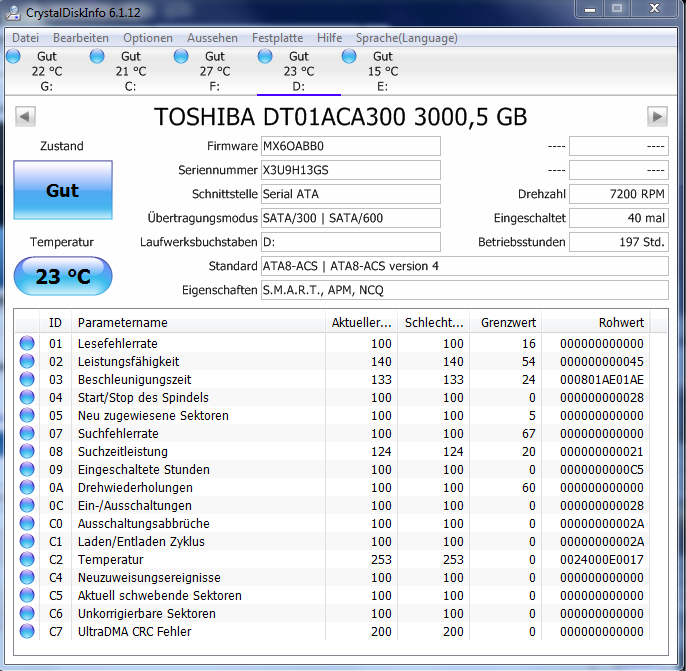Click the status orb of Lesefehlerrate row
Screen dimensions: 686x671
coord(27,343)
